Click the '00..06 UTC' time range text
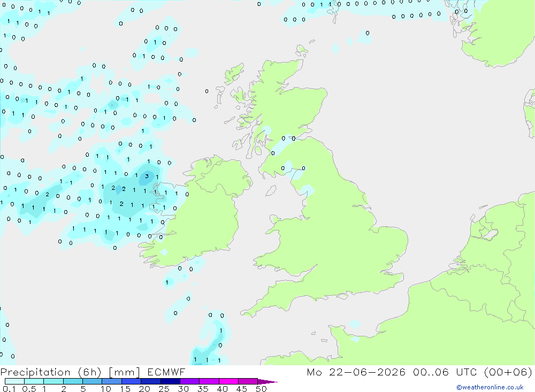 tap(445, 372)
